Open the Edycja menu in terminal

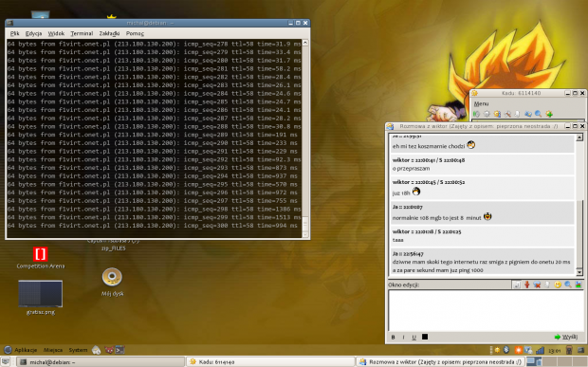(33, 33)
